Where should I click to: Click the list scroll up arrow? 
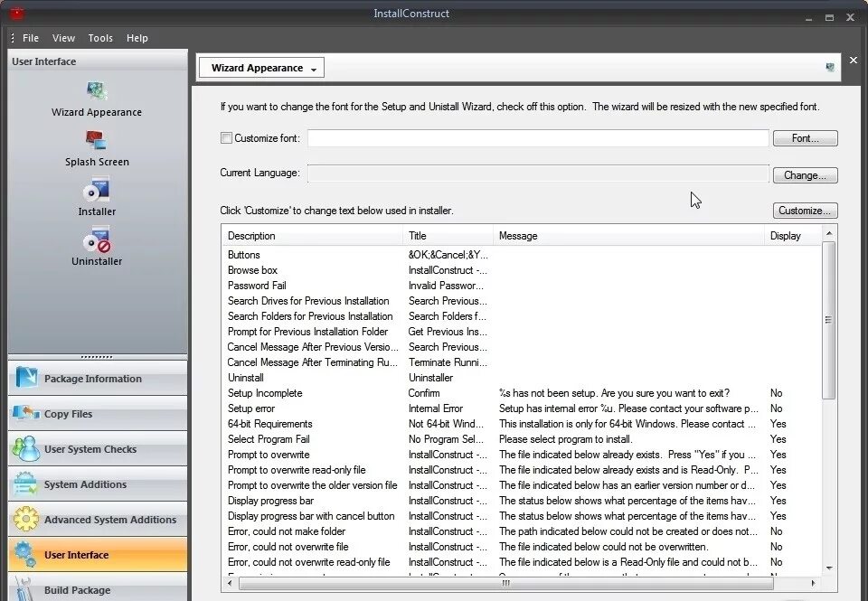click(x=829, y=233)
